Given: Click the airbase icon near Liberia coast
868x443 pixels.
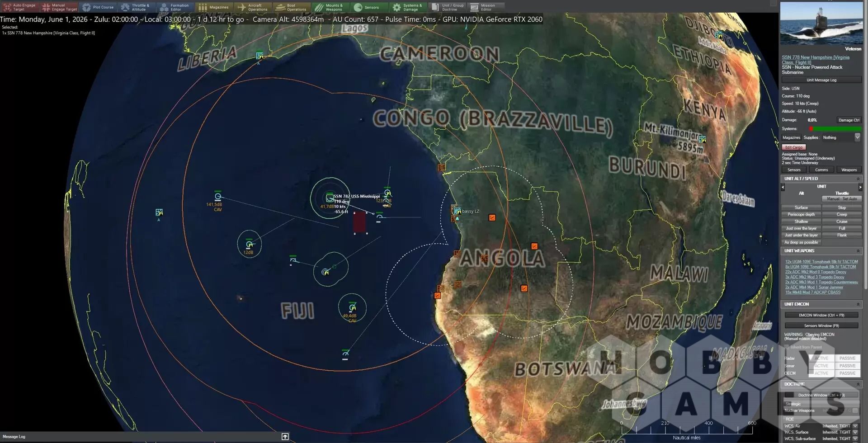Looking at the screenshot, I should 259,56.
